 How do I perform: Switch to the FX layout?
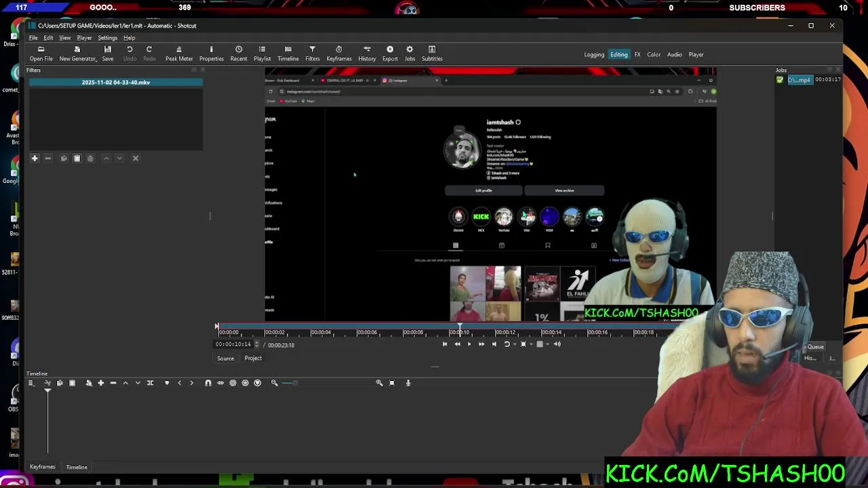tap(637, 54)
